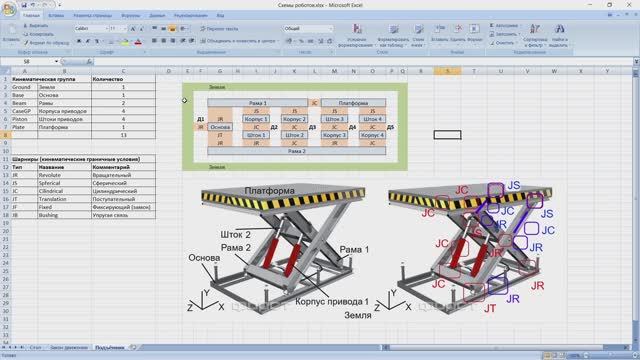
Task: Click the AutoSum (Автосумма) sigma icon
Action: pos(492,26)
